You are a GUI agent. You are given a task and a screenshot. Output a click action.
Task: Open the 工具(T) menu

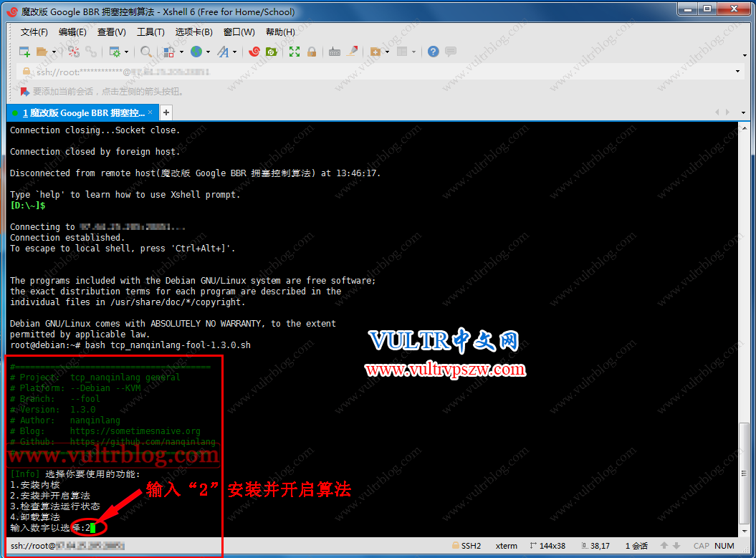[x=150, y=32]
